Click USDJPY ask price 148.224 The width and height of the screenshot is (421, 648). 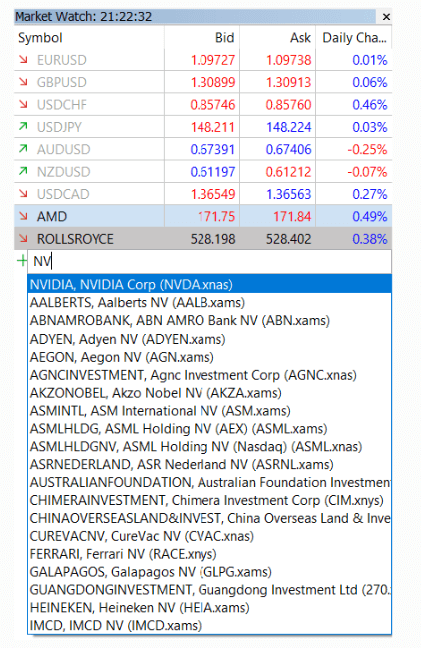click(288, 127)
